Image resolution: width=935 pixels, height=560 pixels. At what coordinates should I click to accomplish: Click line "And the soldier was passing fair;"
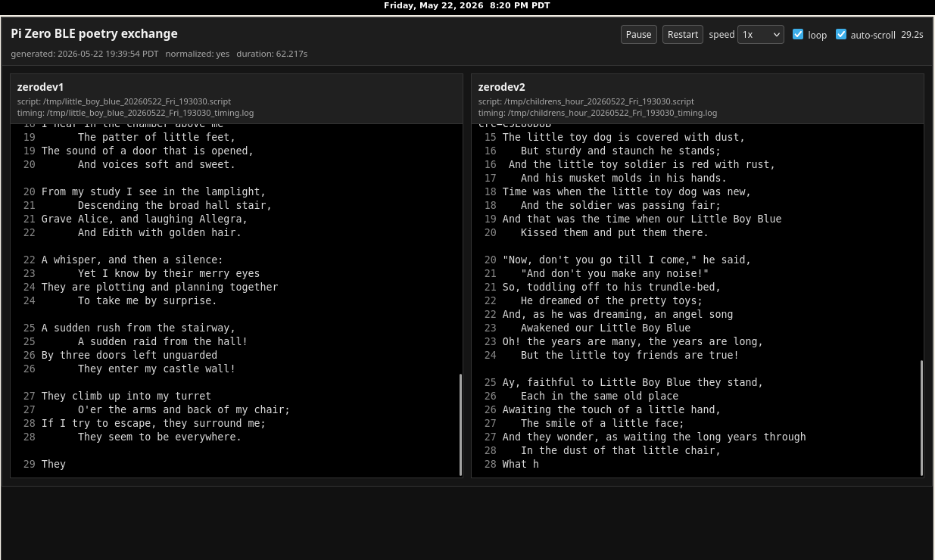coord(621,205)
